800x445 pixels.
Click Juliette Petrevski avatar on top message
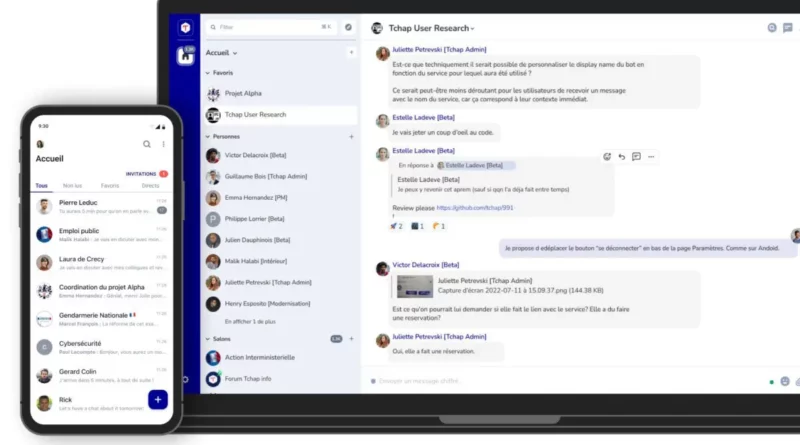click(383, 53)
